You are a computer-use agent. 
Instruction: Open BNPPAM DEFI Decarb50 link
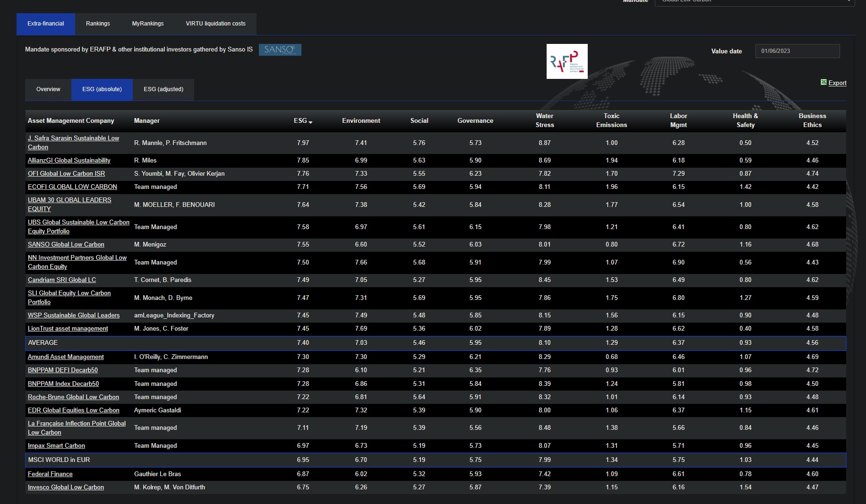63,370
